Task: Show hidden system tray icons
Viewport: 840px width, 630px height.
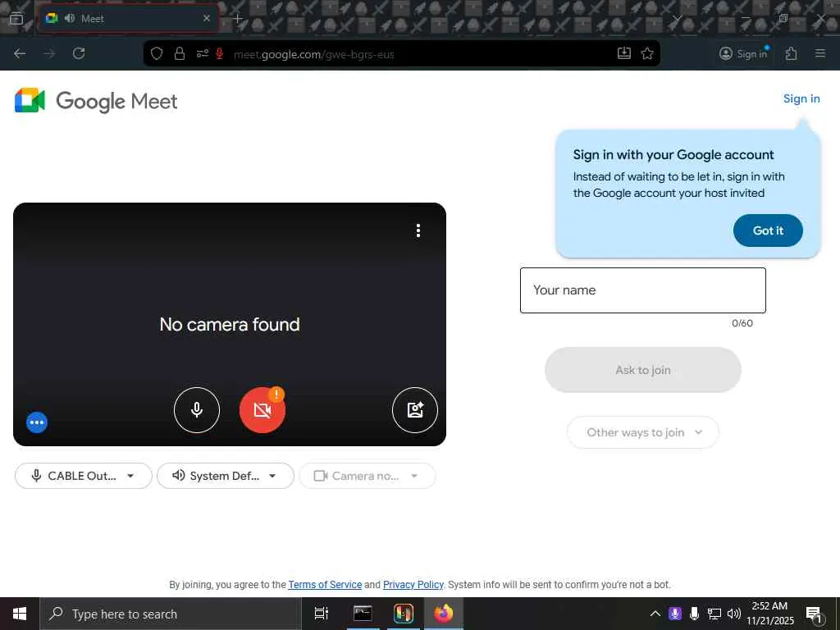Action: tap(655, 614)
